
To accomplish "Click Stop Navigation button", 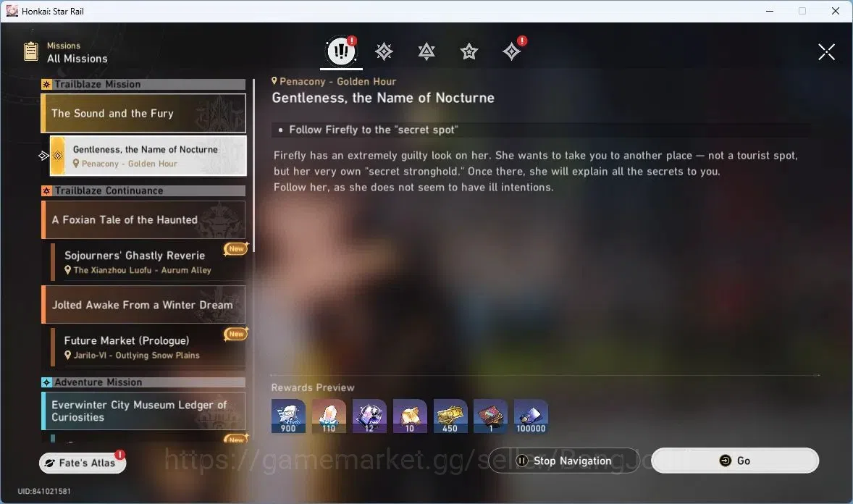I will coord(564,461).
